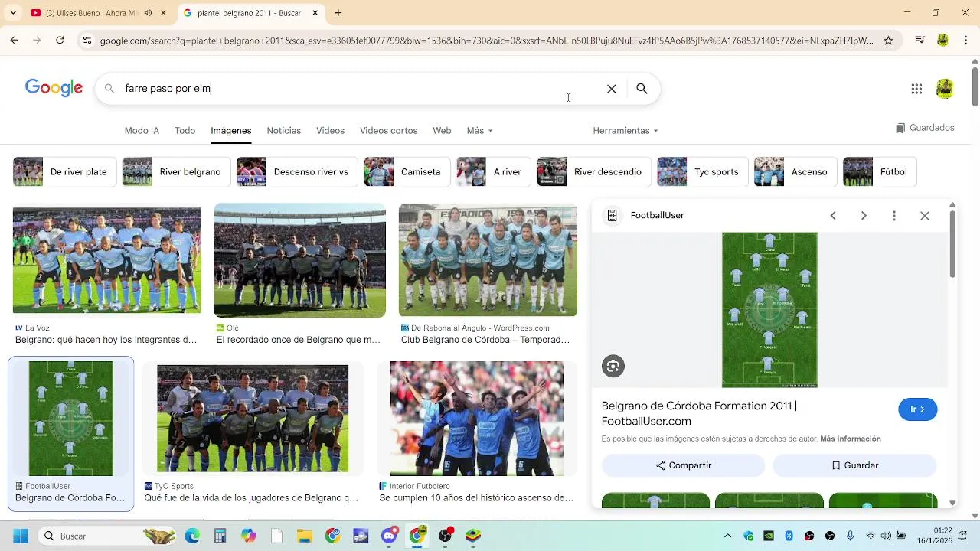Click the Compartir share button
Viewport: 980px width, 551px height.
[683, 465]
